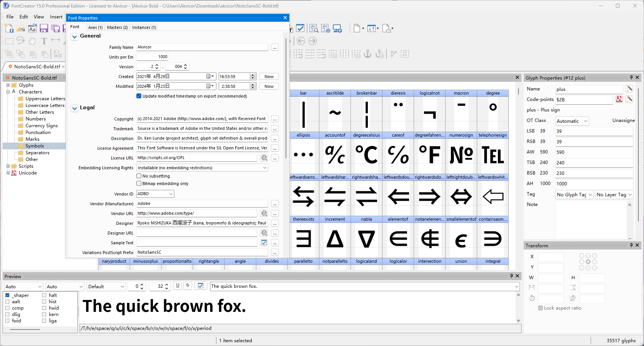Expand the Scripts tree node

pos(8,166)
